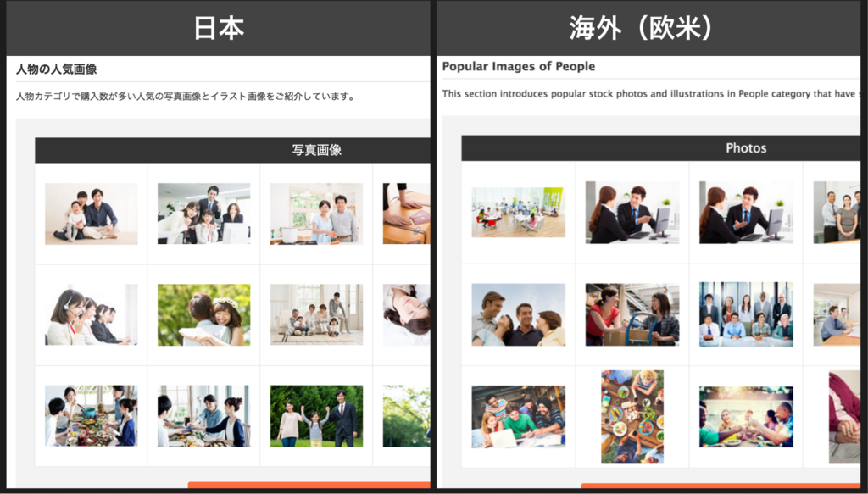The image size is (868, 494).
Task: Click the 人物の人気画像 heading
Action: [x=57, y=69]
